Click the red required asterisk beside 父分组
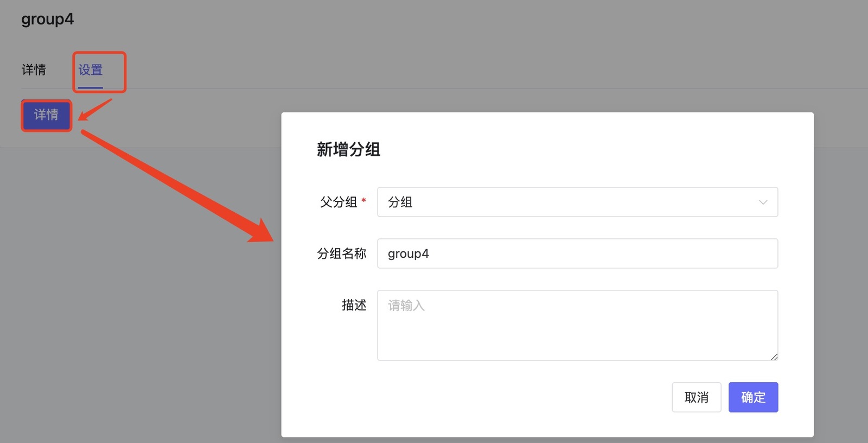Viewport: 868px width, 443px height. (363, 201)
